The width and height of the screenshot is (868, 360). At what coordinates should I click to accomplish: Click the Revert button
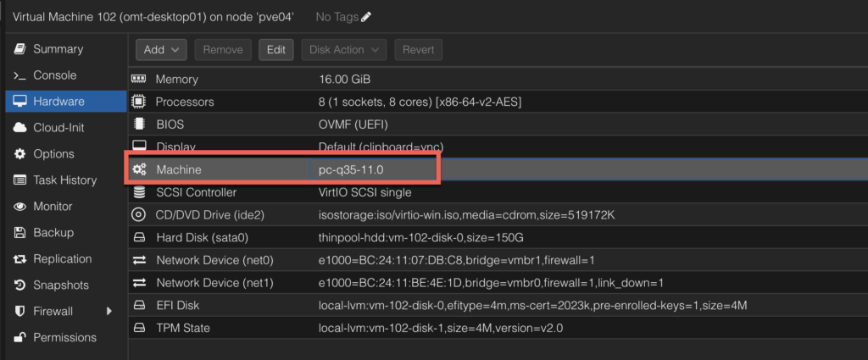pos(419,50)
